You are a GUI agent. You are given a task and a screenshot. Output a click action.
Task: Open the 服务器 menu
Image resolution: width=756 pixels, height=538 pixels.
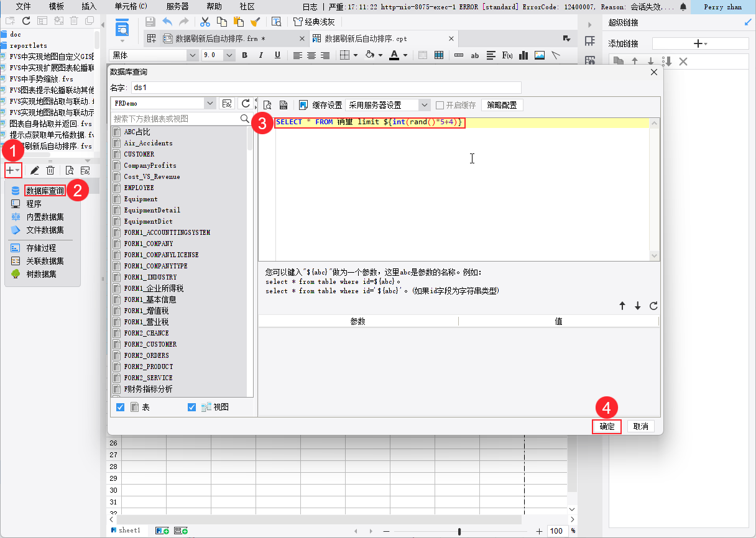[x=178, y=6]
